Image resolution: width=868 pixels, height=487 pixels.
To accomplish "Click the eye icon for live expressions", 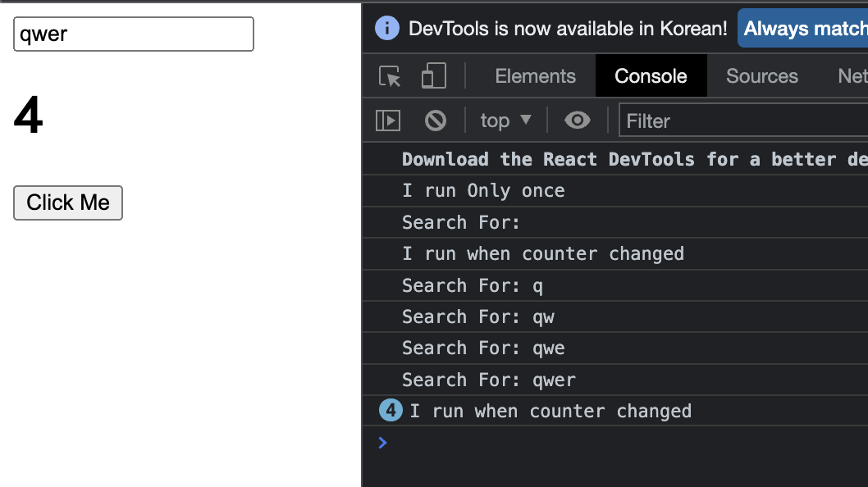I will [x=578, y=121].
